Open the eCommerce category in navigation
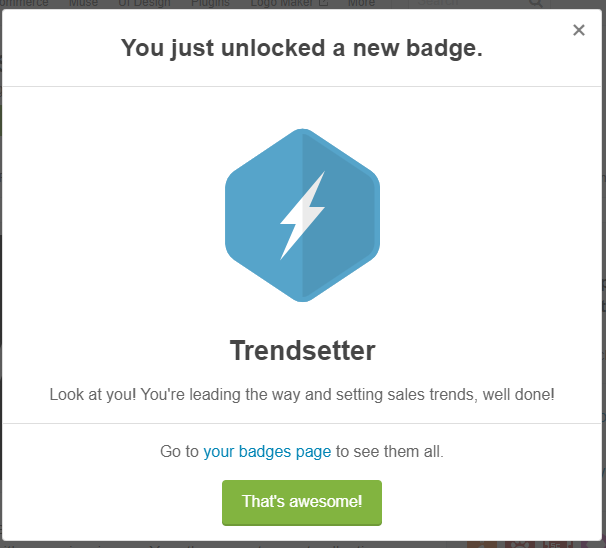 pyautogui.click(x=25, y=4)
